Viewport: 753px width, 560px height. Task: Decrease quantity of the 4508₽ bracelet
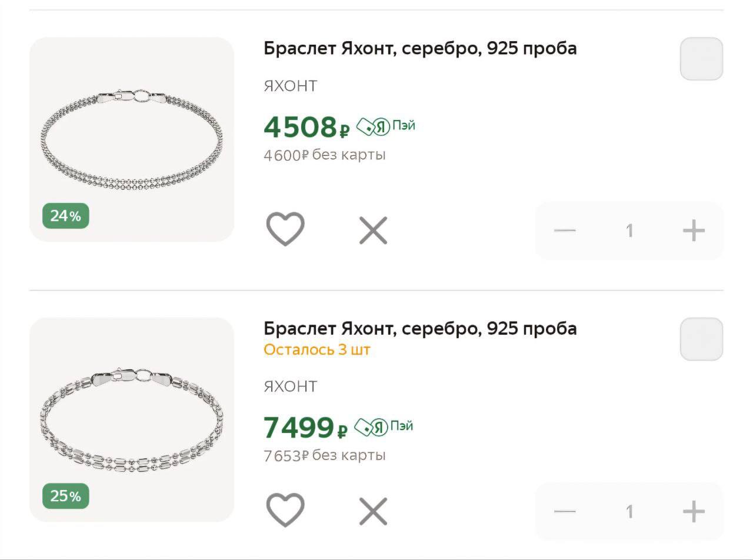click(x=564, y=230)
